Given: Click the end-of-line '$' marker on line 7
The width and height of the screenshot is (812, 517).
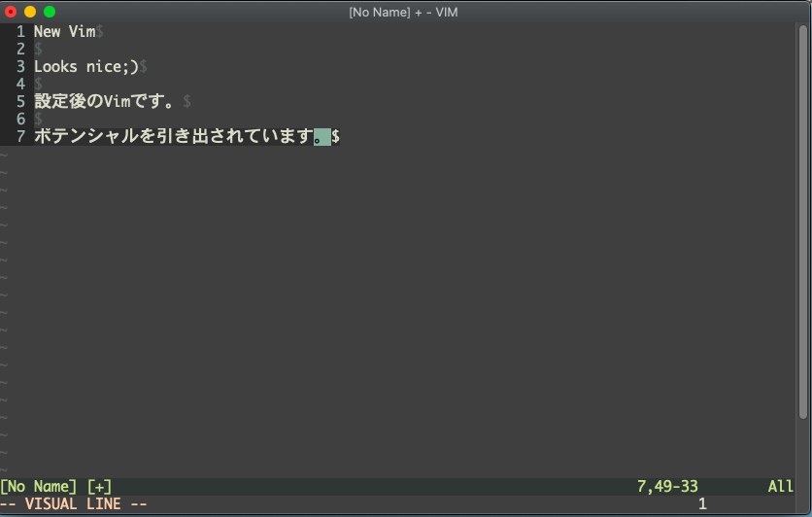Looking at the screenshot, I should click(x=335, y=136).
